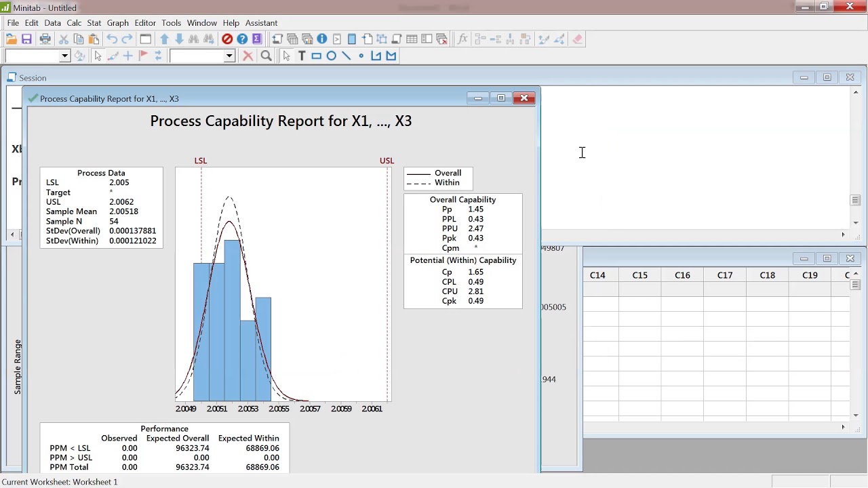Click the Show Graphs Folder icon
This screenshot has height=488, width=868.
307,39
